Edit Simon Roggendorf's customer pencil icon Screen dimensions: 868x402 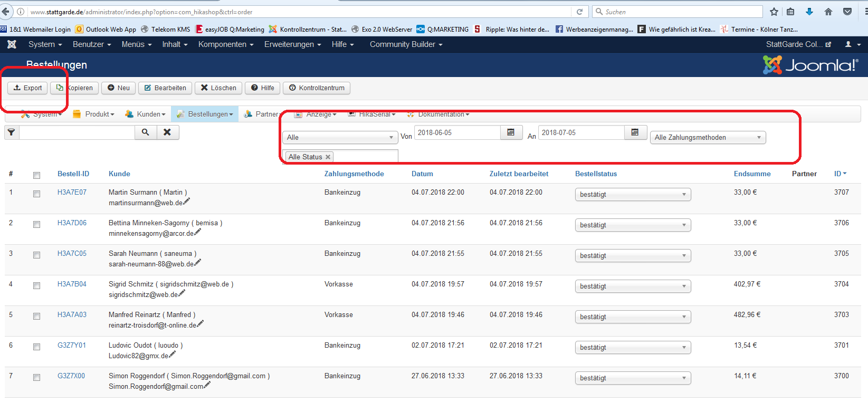[207, 385]
